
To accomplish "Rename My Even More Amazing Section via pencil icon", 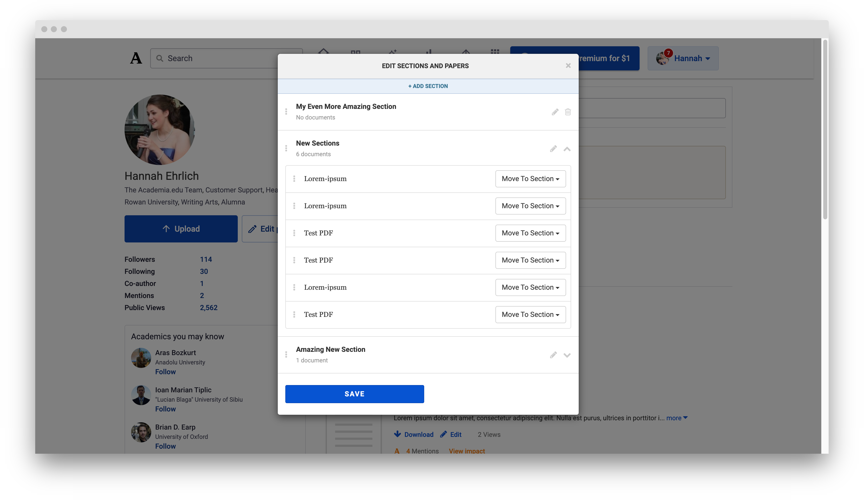I will coord(555,112).
